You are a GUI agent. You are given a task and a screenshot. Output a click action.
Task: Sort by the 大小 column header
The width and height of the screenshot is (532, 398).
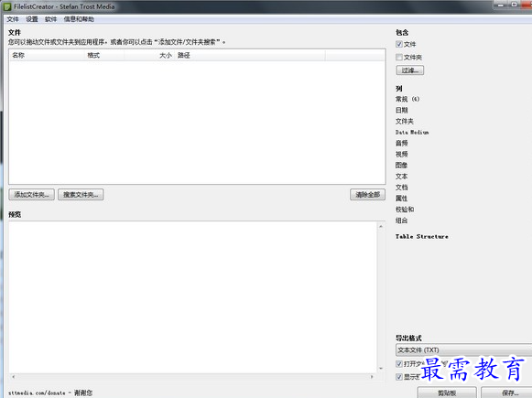point(149,55)
